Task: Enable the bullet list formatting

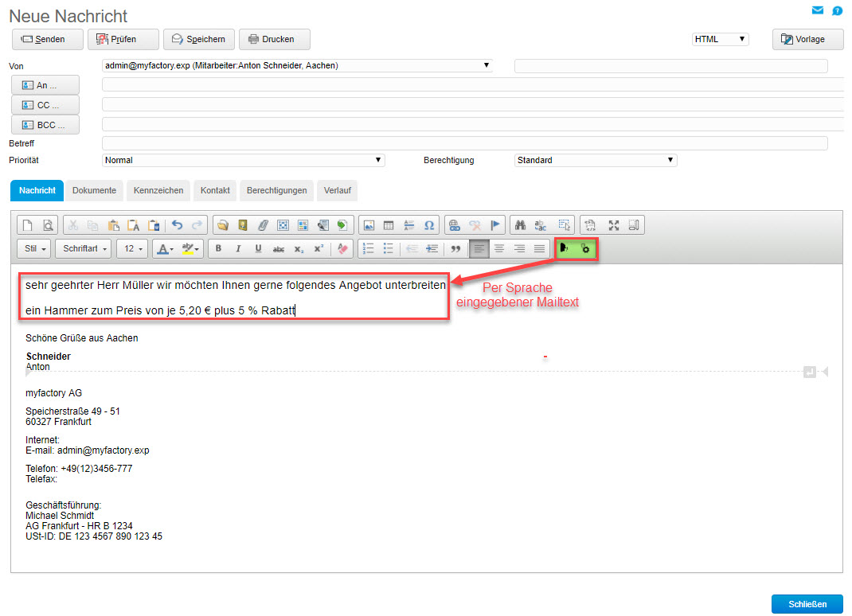Action: click(387, 248)
